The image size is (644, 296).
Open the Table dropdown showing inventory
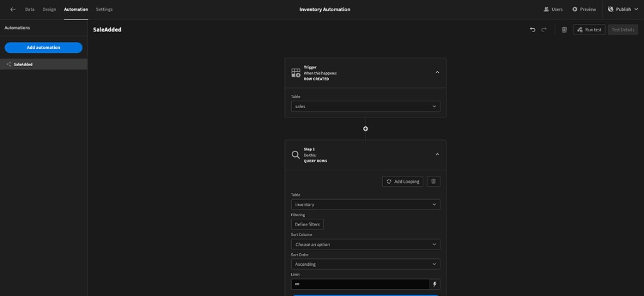pos(365,204)
